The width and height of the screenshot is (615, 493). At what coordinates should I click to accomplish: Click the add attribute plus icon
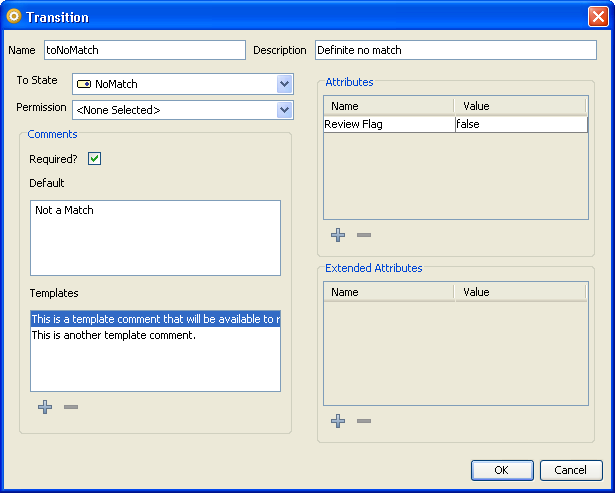(x=338, y=235)
